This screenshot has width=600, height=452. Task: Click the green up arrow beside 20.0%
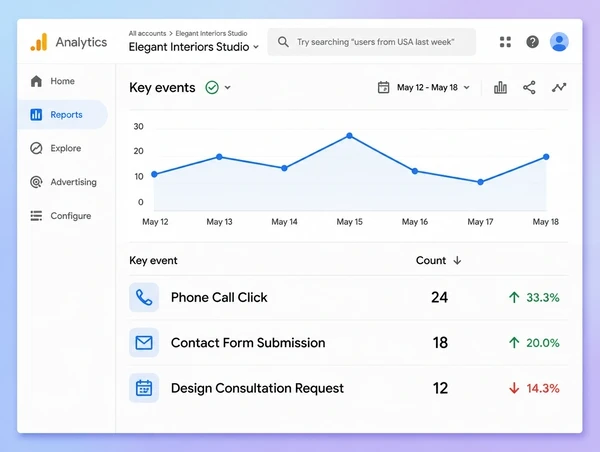click(514, 343)
